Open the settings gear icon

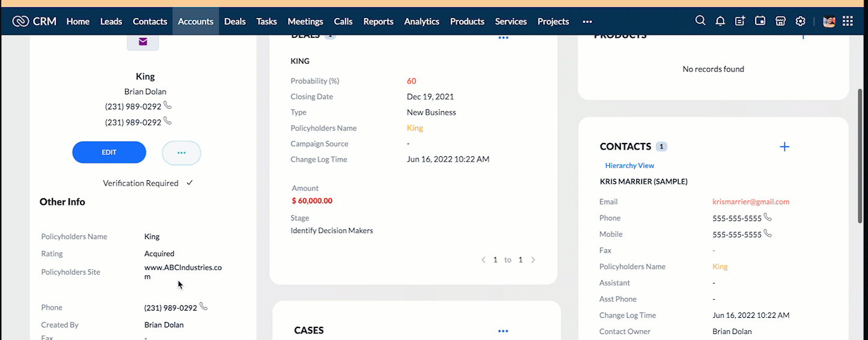click(800, 21)
